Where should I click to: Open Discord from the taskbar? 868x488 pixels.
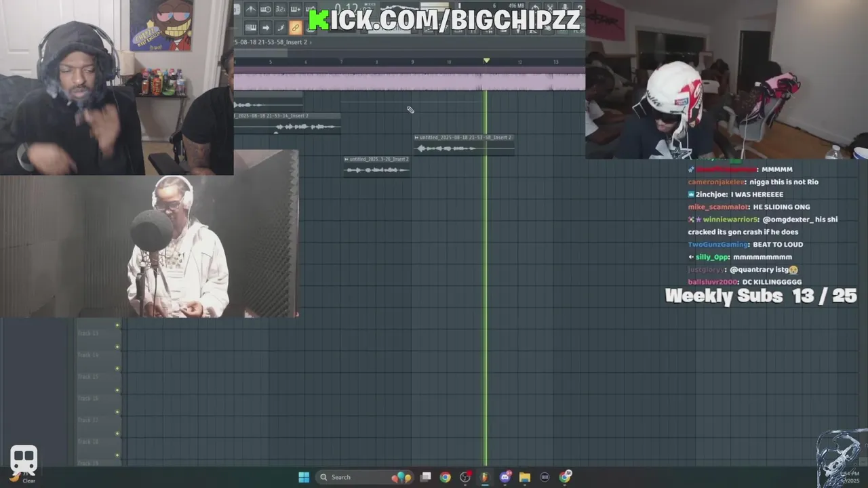click(505, 477)
